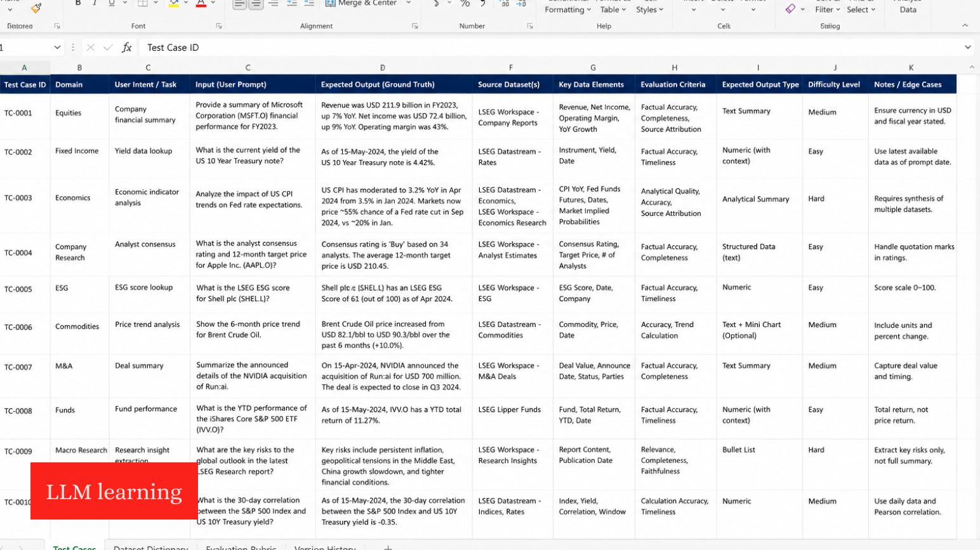Open the underline style dropdown
Viewport: 980px width, 550px height.
click(124, 3)
